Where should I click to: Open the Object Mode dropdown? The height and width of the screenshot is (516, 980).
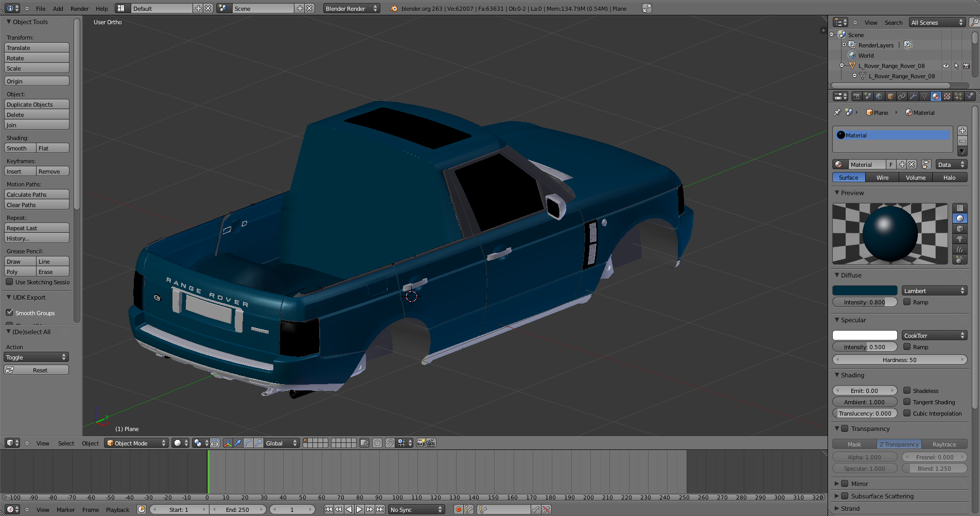tap(136, 443)
